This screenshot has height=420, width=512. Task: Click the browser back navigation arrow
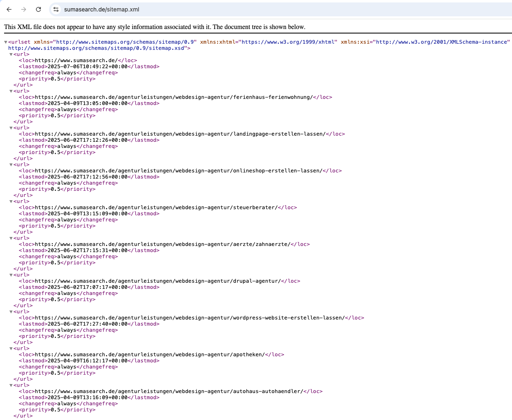(9, 9)
